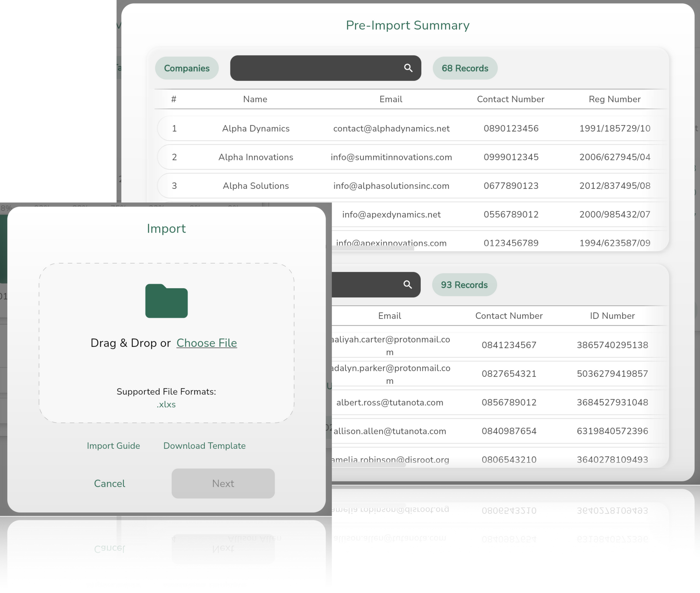Click ID number 5036279419857

pos(612,374)
